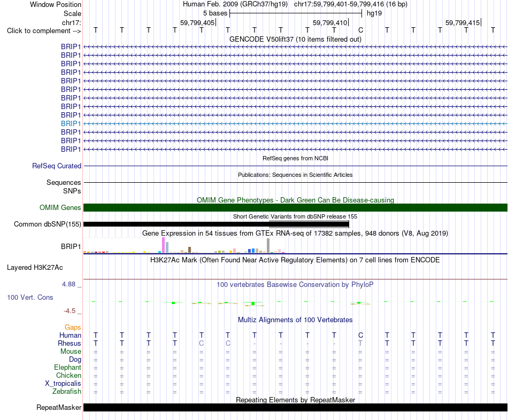Screen dimensions: 508x420
Task: Click the black RepeatMasker element bar
Action: (x=295, y=407)
